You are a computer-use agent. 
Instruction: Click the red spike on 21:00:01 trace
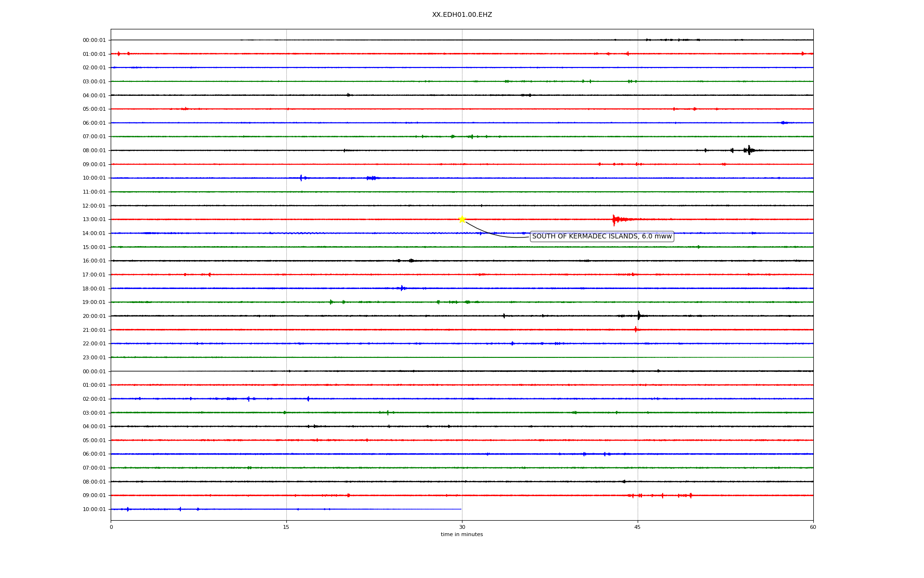(x=636, y=330)
